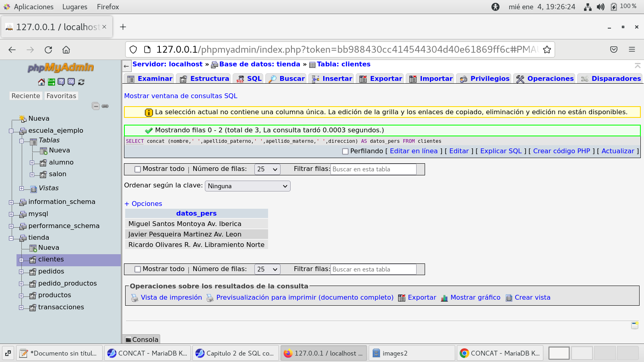Click the link with main panel icon
The height and width of the screenshot is (362, 644).
click(105, 106)
